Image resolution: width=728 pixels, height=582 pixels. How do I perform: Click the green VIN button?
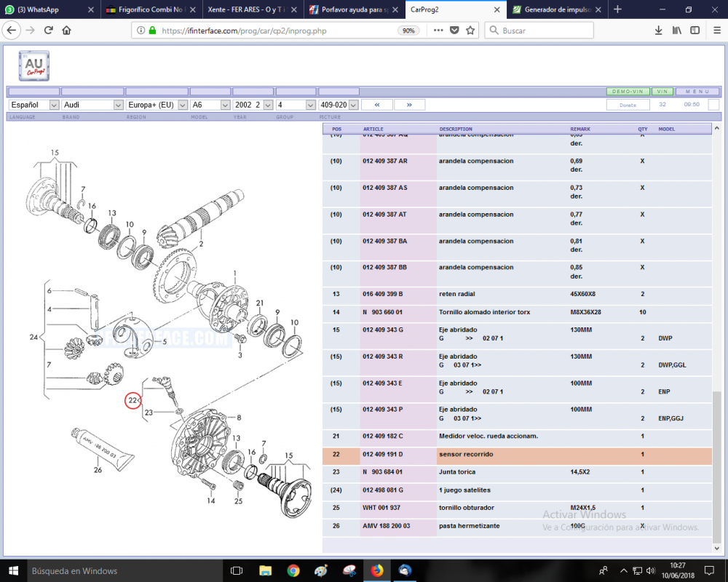662,92
